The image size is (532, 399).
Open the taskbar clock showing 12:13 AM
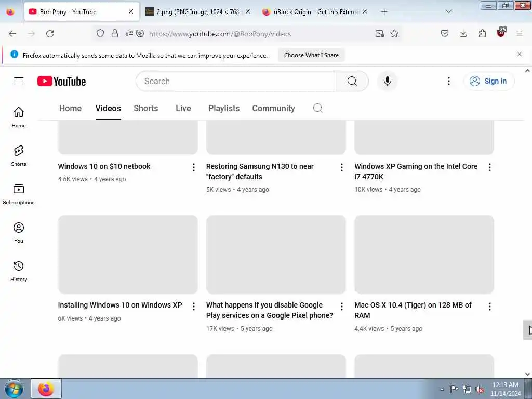coord(505,389)
